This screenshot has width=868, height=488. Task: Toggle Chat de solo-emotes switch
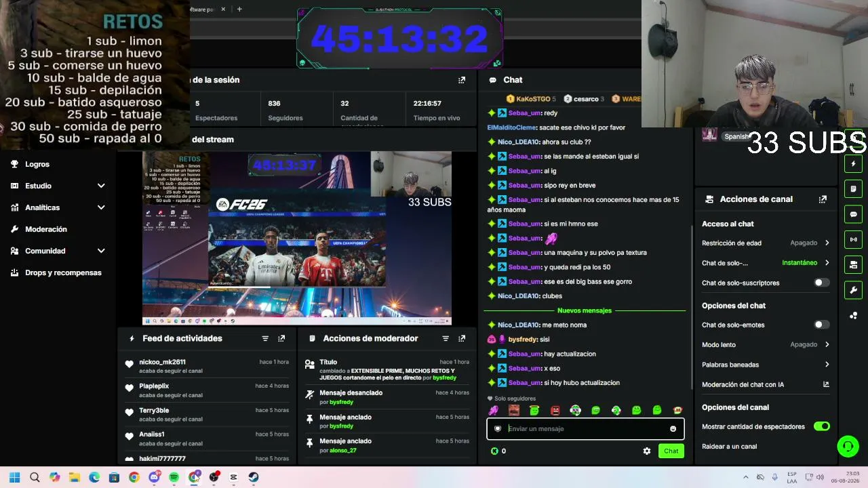(821, 325)
